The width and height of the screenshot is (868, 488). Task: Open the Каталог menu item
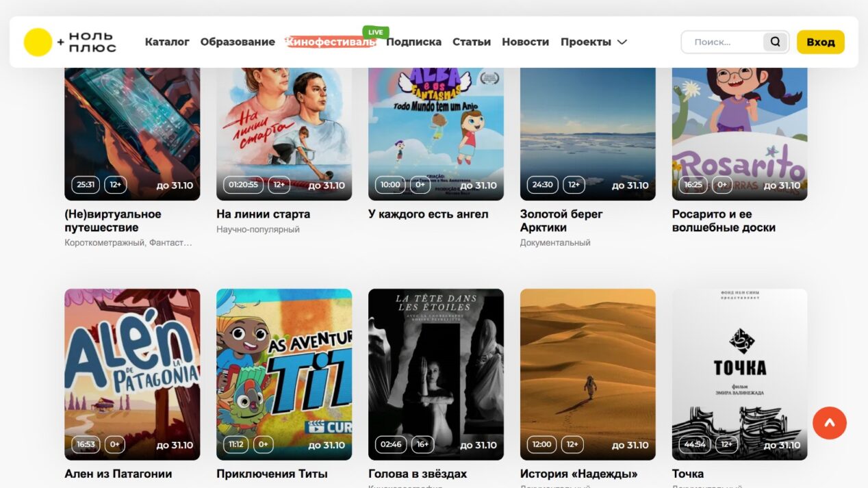click(x=167, y=42)
